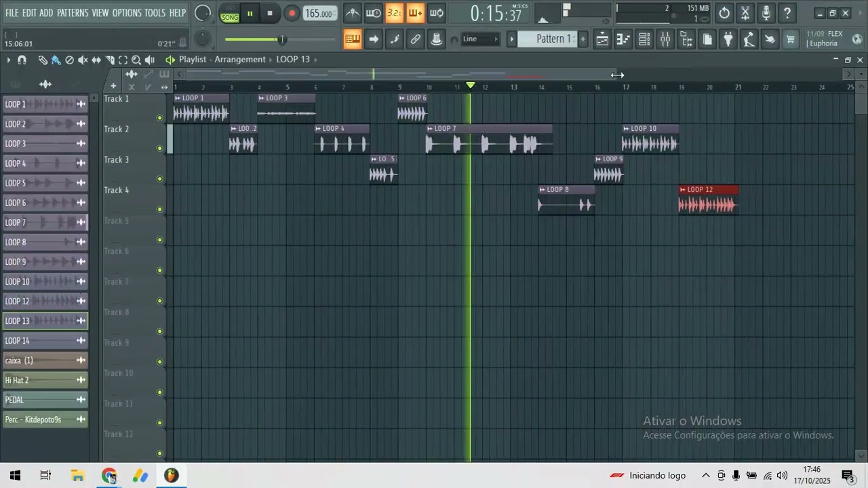
Task: Open undo history with the circular arrow icon
Action: [x=724, y=13]
